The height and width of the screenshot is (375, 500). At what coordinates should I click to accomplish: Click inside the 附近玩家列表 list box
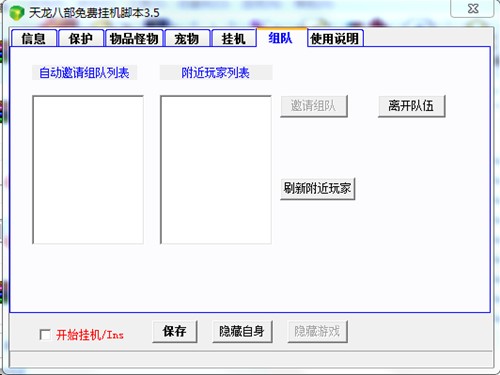click(x=216, y=170)
